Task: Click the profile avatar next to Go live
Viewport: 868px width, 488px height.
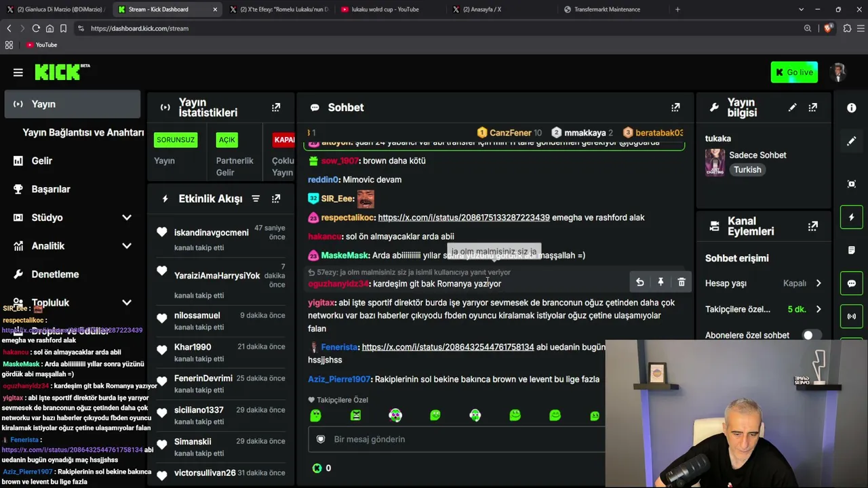Action: (839, 72)
